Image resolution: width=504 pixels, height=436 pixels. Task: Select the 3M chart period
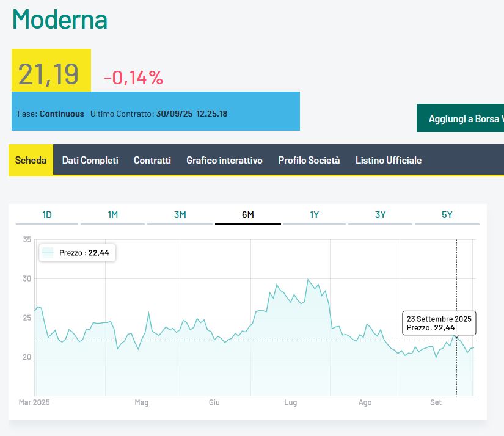[180, 214]
